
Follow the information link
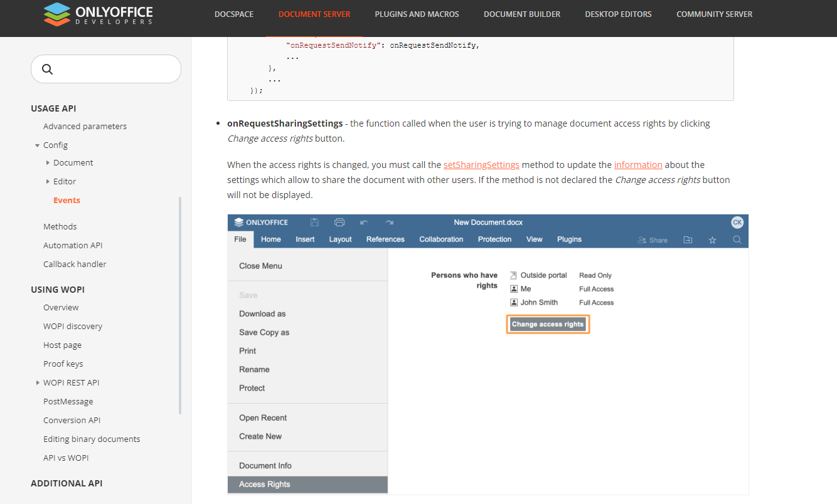click(x=638, y=165)
